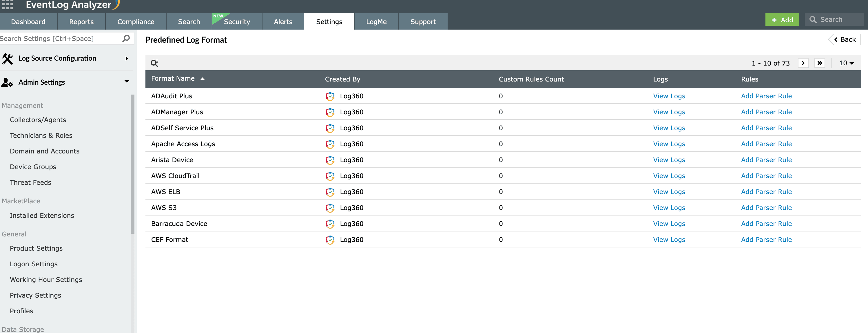The width and height of the screenshot is (868, 333).
Task: Select the AWS ELB format name
Action: click(x=165, y=192)
